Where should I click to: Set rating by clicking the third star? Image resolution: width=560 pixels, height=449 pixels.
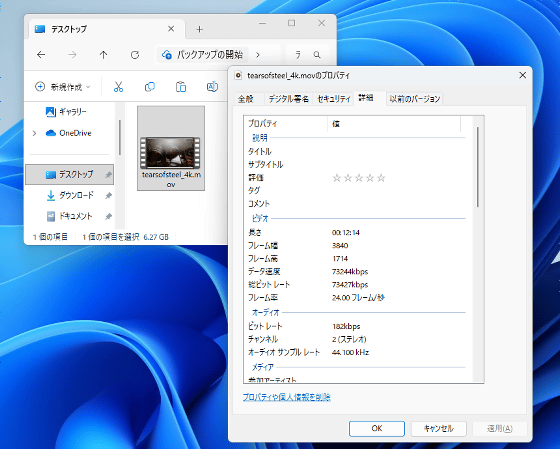(359, 178)
